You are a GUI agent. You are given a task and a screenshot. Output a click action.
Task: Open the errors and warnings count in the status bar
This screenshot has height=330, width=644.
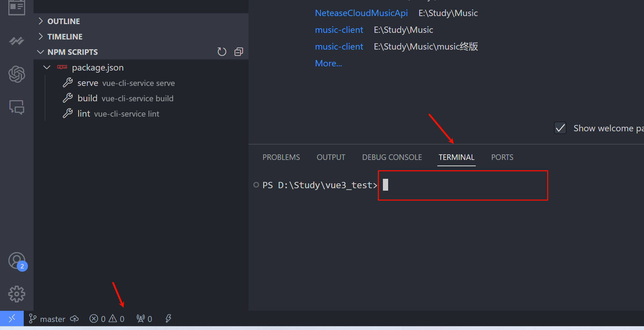[107, 319]
